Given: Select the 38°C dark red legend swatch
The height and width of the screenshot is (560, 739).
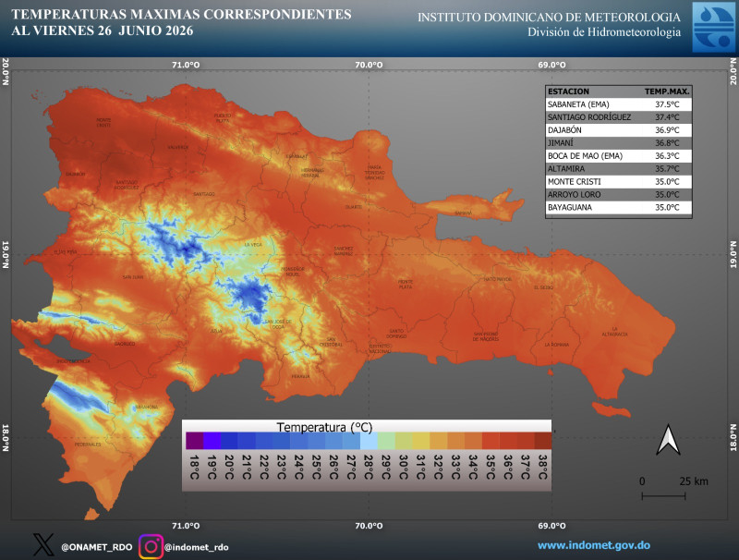Looking at the screenshot, I should (x=542, y=440).
